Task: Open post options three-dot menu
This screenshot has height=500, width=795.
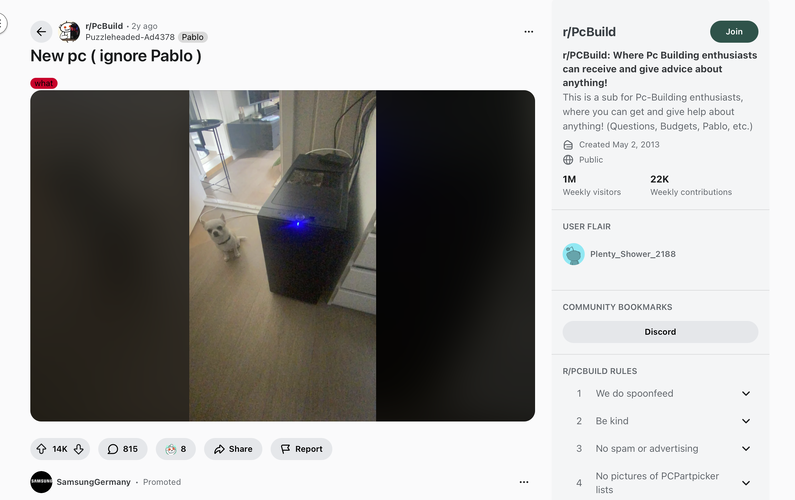Action: 529,31
